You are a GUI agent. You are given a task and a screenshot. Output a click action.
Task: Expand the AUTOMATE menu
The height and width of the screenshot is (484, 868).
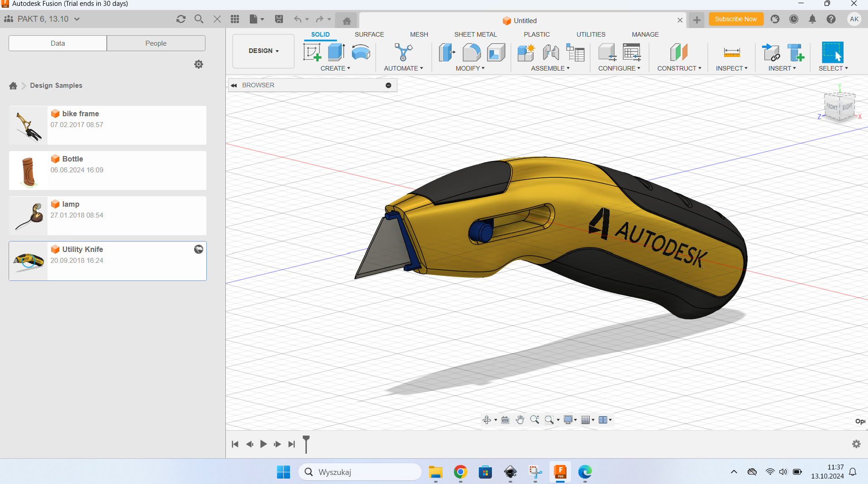pyautogui.click(x=403, y=68)
